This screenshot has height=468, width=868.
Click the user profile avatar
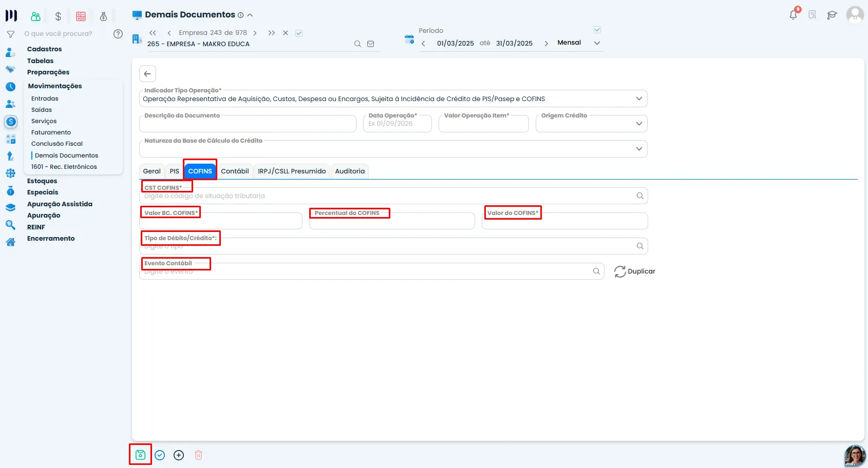click(855, 14)
